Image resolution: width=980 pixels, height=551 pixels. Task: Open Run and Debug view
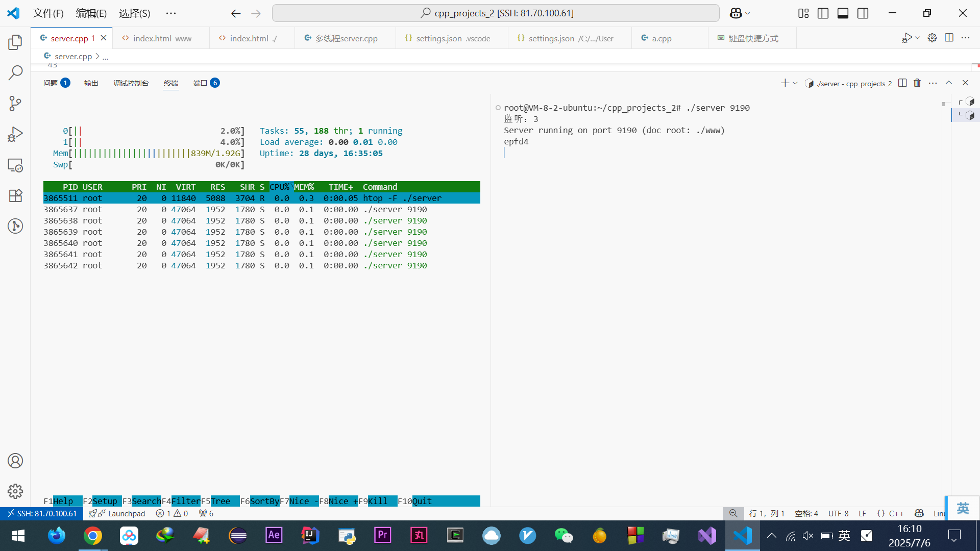15,134
